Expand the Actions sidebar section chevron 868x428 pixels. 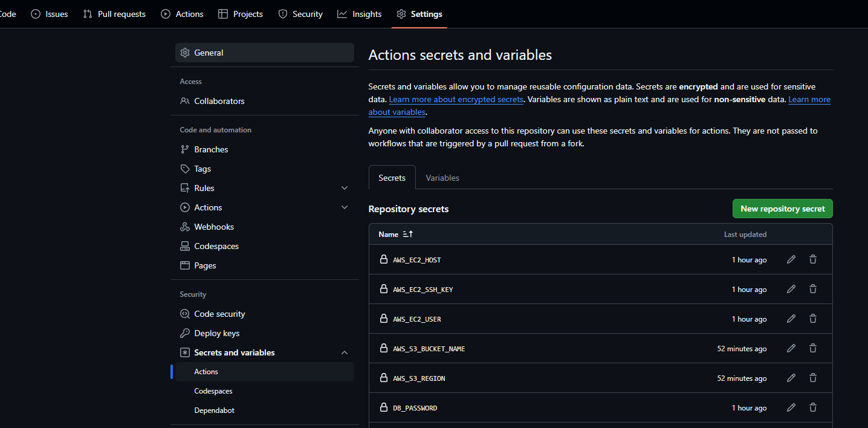click(x=345, y=207)
